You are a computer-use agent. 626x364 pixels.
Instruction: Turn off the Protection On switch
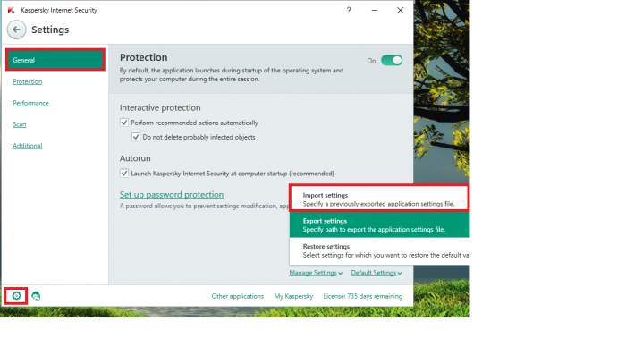(392, 60)
